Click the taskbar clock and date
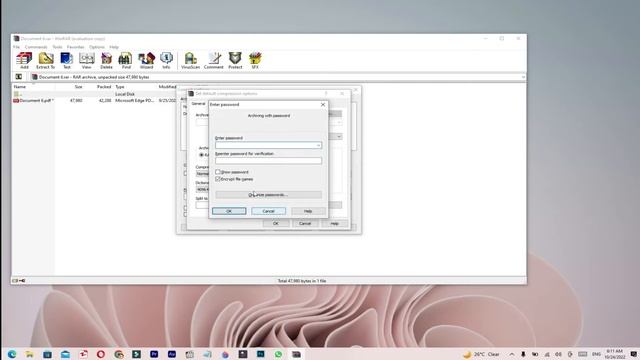The image size is (640, 360). (x=615, y=354)
